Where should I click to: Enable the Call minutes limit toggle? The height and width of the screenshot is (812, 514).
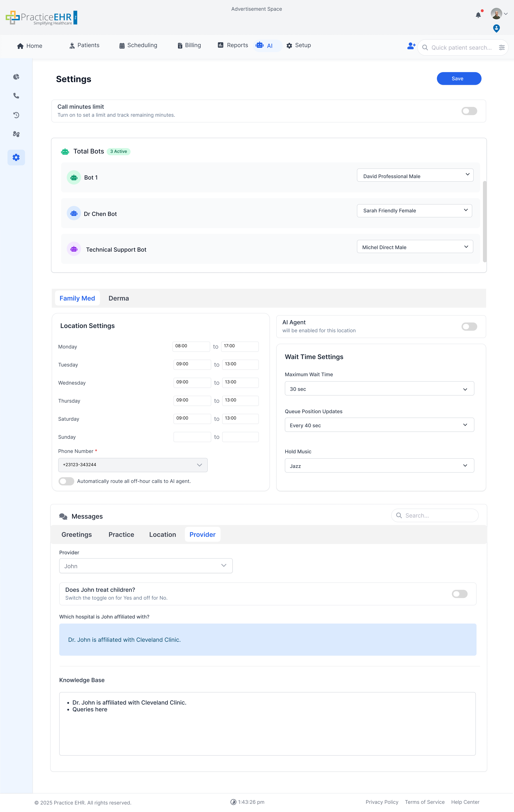(x=469, y=111)
